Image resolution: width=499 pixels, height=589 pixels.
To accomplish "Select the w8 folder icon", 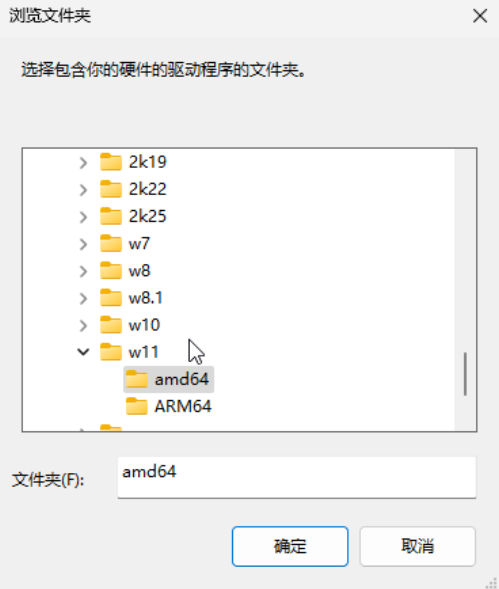I will pos(111,270).
